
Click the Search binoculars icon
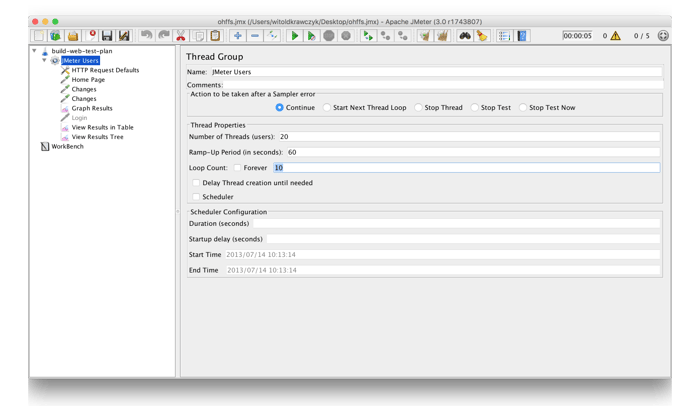pyautogui.click(x=464, y=36)
